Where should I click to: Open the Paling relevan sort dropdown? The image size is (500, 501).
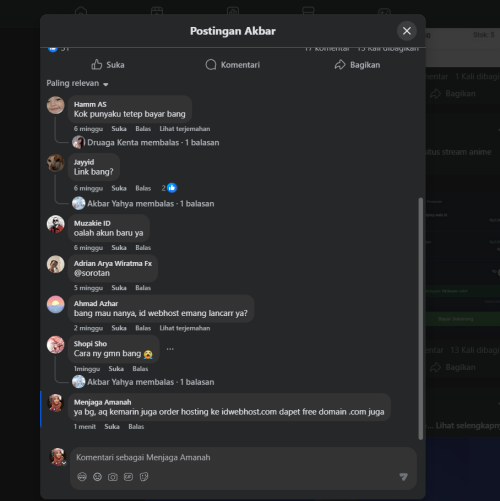(77, 83)
